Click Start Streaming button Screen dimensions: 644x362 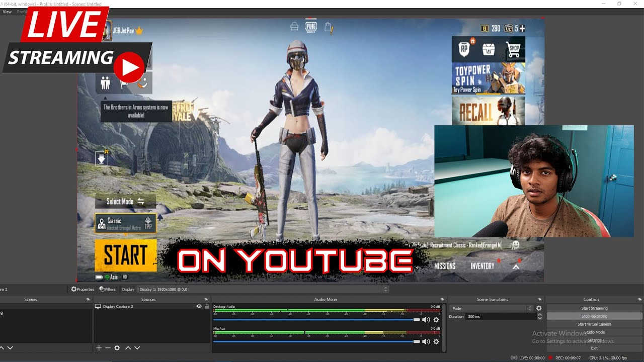[x=594, y=308]
